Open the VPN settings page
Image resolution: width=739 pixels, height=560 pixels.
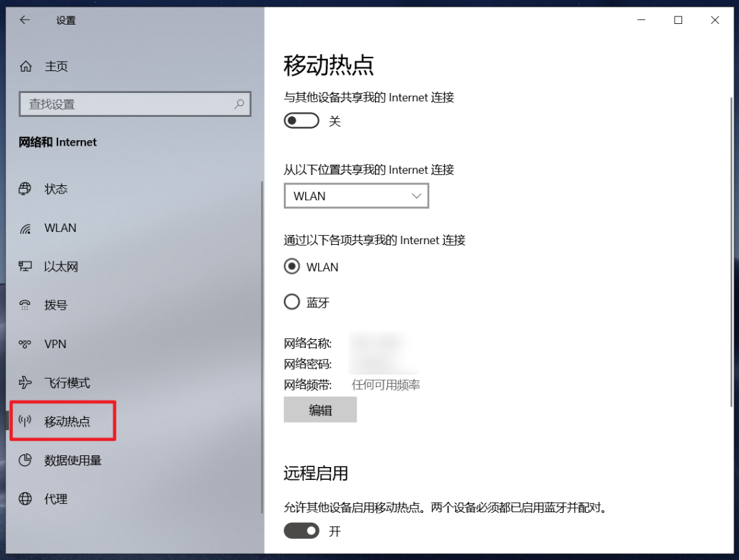(55, 344)
